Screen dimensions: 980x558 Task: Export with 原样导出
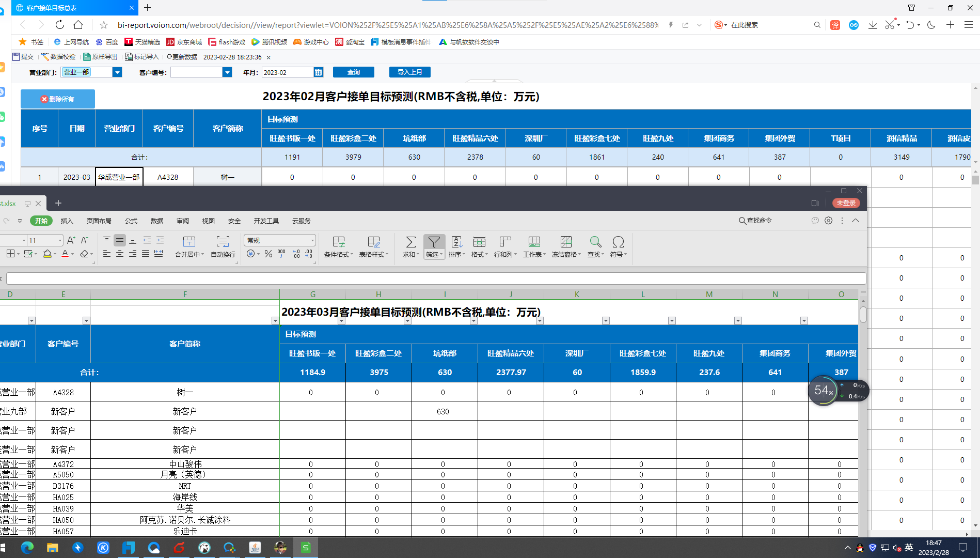pos(100,57)
